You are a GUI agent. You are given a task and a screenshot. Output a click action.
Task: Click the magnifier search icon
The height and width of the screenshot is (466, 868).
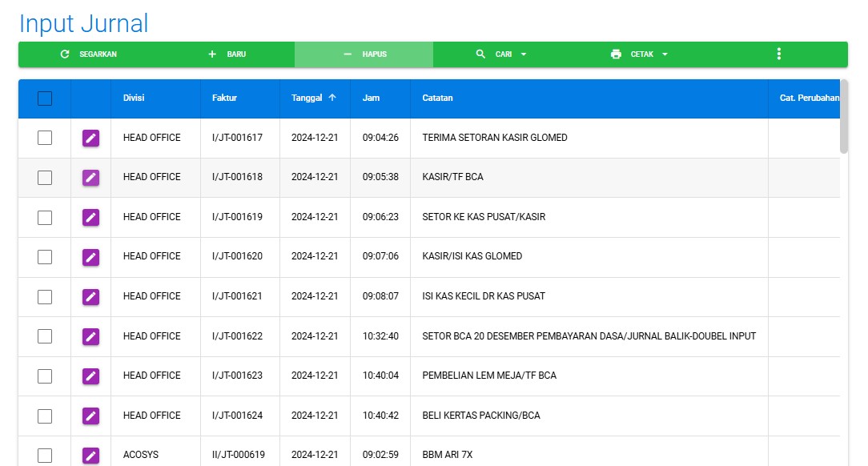pos(480,54)
